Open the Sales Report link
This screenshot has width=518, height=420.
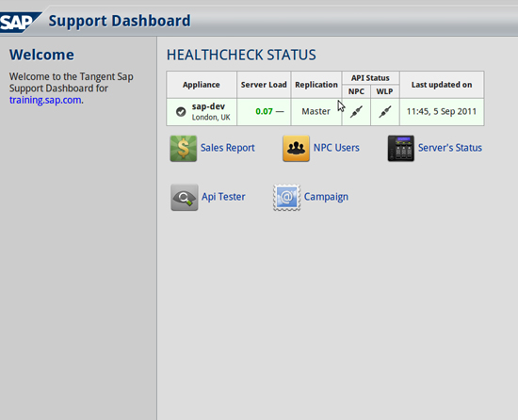pyautogui.click(x=228, y=148)
